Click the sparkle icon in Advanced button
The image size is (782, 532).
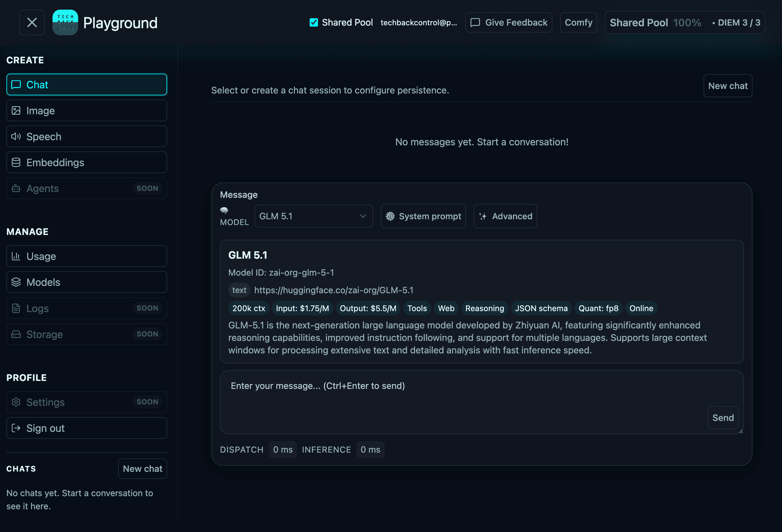click(483, 216)
